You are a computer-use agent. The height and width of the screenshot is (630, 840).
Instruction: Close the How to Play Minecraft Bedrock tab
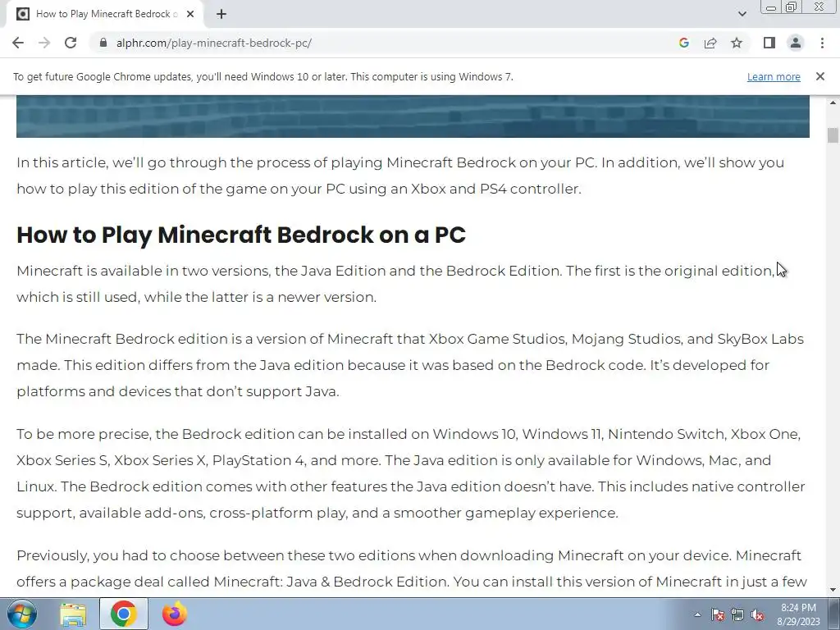(x=189, y=14)
